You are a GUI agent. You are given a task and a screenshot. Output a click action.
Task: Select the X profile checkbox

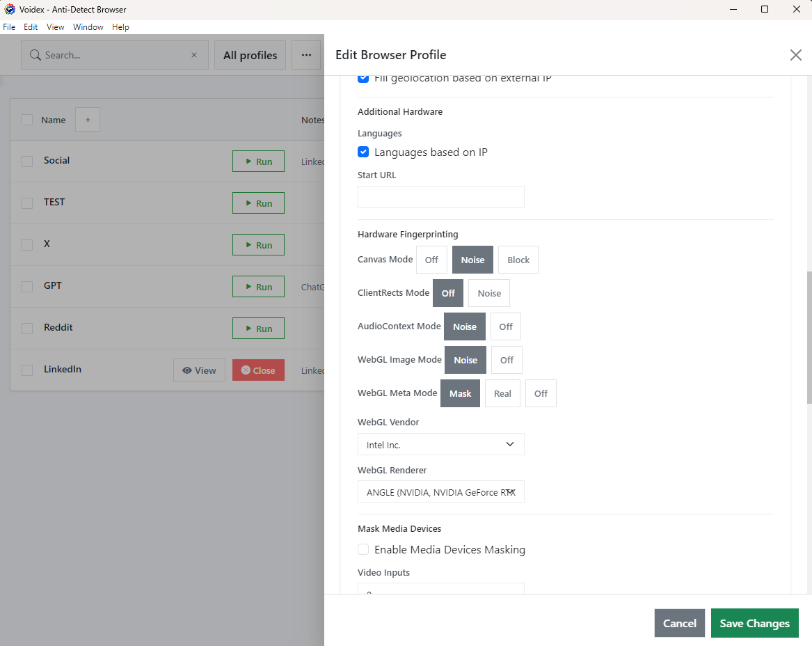pos(27,245)
